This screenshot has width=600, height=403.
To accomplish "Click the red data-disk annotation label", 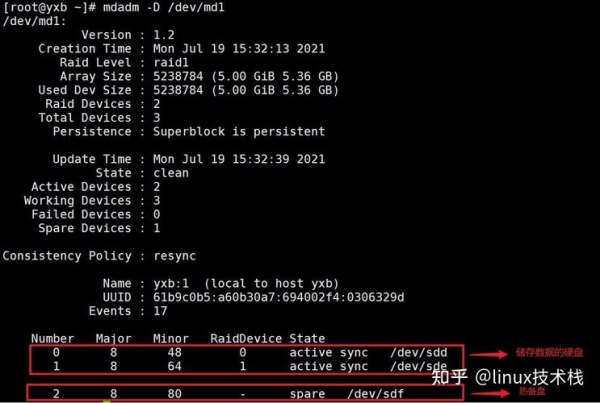I will (x=549, y=352).
